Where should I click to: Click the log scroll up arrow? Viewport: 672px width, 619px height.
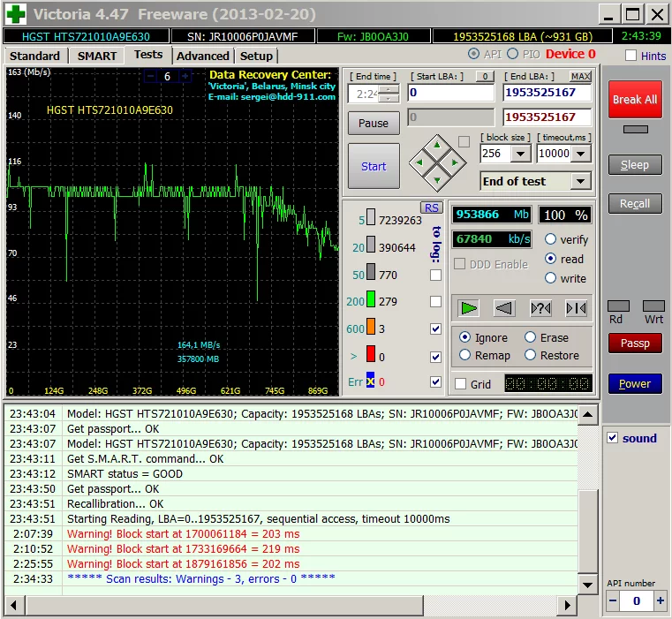pos(587,414)
